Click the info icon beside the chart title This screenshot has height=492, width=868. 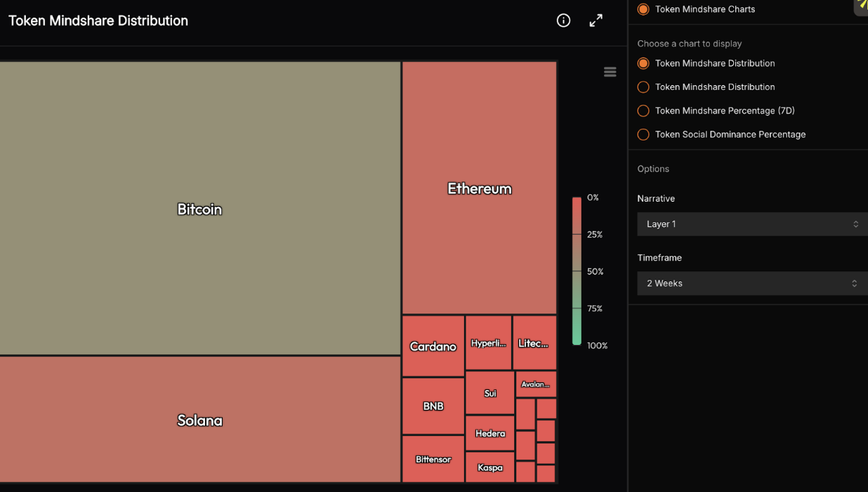[x=563, y=20]
